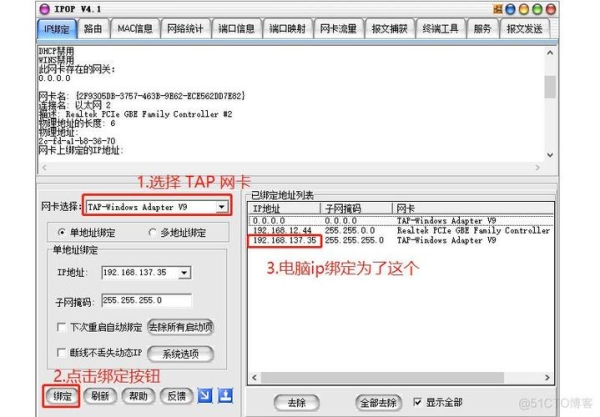Switch to the IP绑定 tab

point(57,29)
